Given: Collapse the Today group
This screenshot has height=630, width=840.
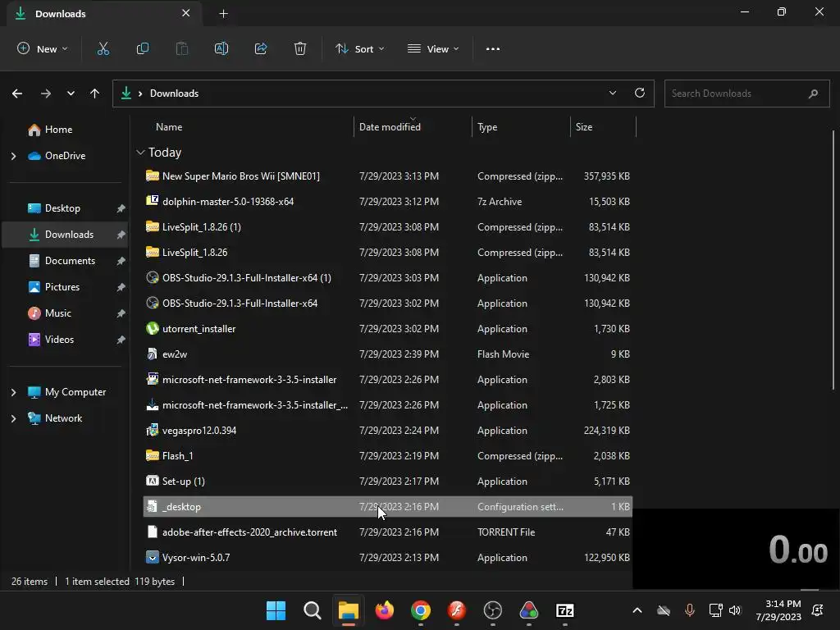Looking at the screenshot, I should pos(140,153).
